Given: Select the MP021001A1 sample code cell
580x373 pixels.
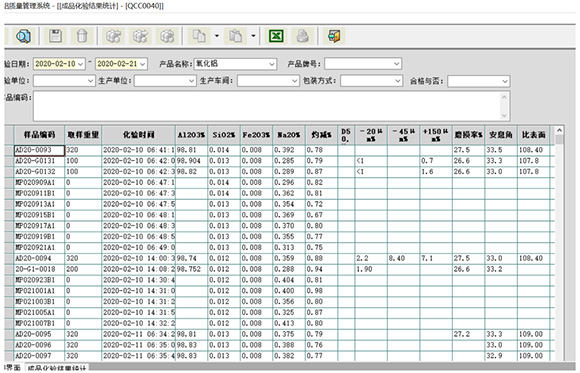Looking at the screenshot, I should click(x=39, y=291).
